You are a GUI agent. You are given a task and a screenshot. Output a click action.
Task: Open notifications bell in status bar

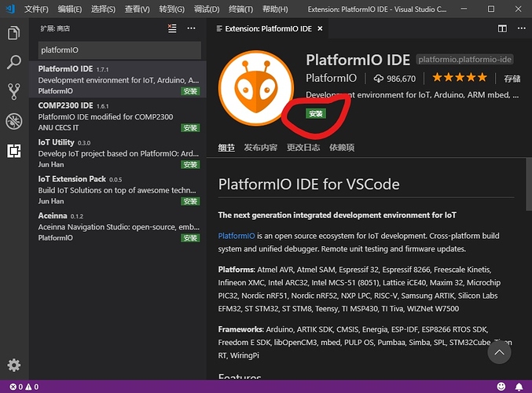(x=519, y=387)
